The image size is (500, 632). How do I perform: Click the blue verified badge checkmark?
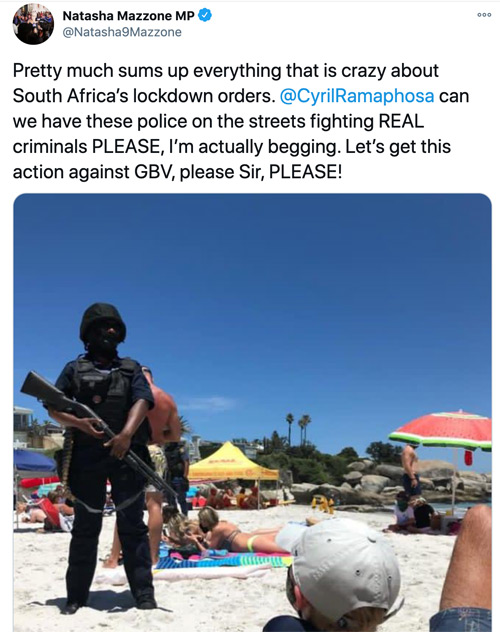click(206, 15)
